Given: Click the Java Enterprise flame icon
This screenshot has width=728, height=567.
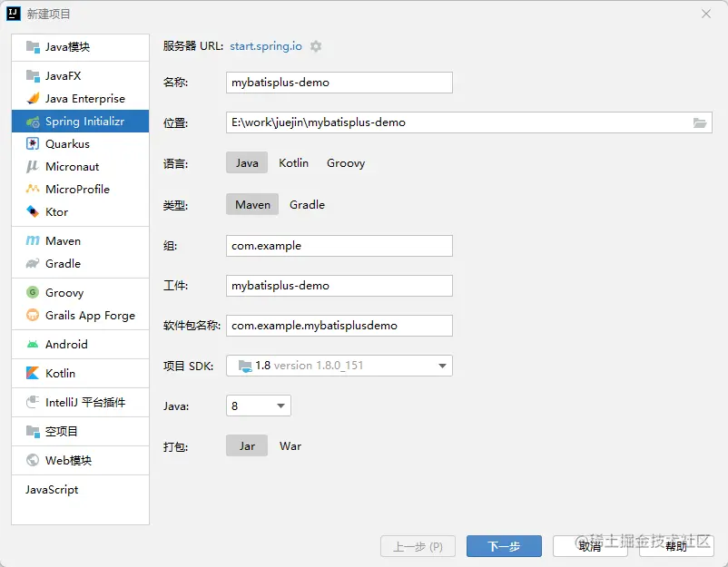Looking at the screenshot, I should point(33,98).
